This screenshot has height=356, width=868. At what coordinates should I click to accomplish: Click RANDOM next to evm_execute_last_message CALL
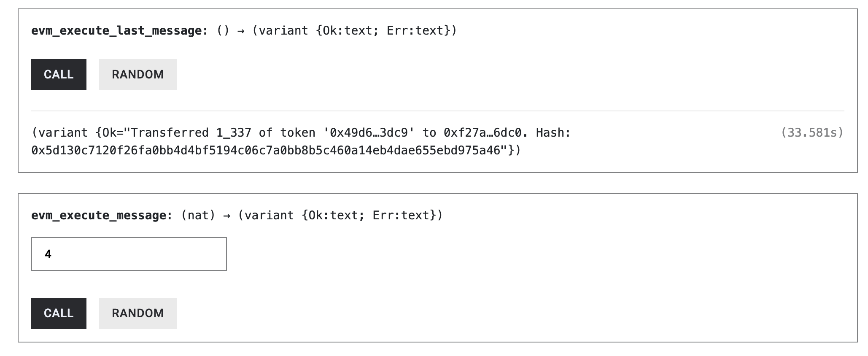[137, 74]
